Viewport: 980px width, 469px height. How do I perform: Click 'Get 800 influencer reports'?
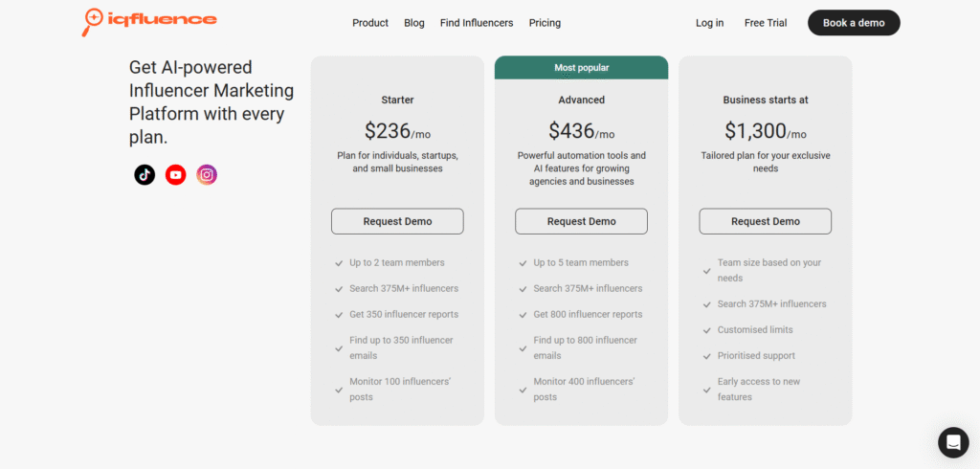pos(588,315)
